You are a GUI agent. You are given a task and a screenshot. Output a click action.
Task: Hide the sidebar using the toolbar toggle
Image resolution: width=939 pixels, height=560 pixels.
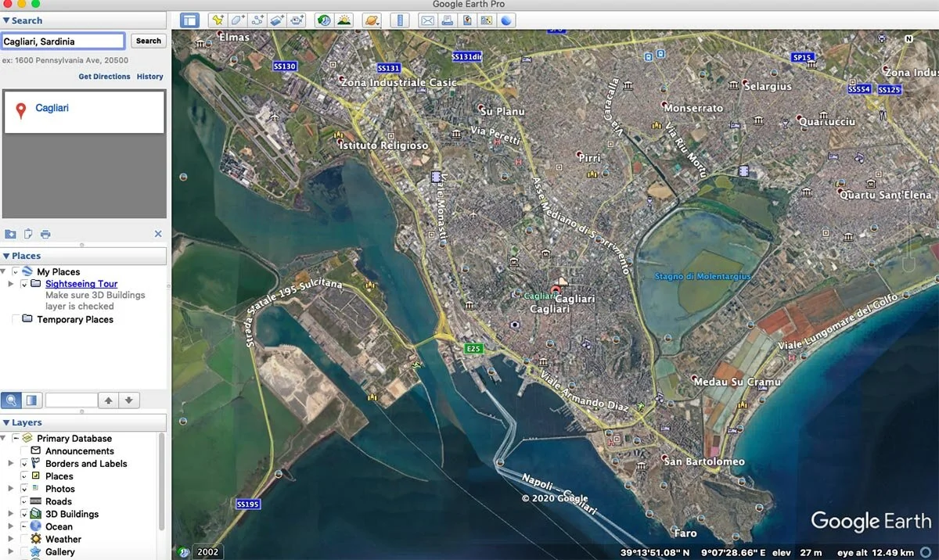pos(189,20)
